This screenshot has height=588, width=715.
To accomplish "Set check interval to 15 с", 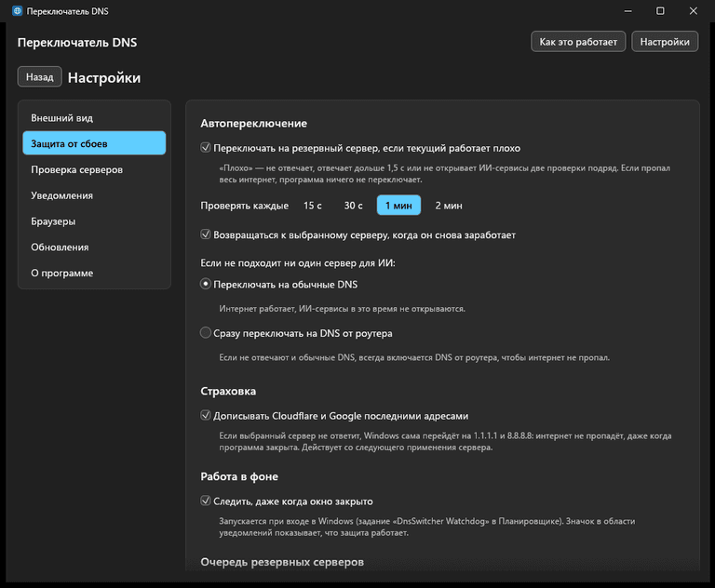I will click(313, 206).
